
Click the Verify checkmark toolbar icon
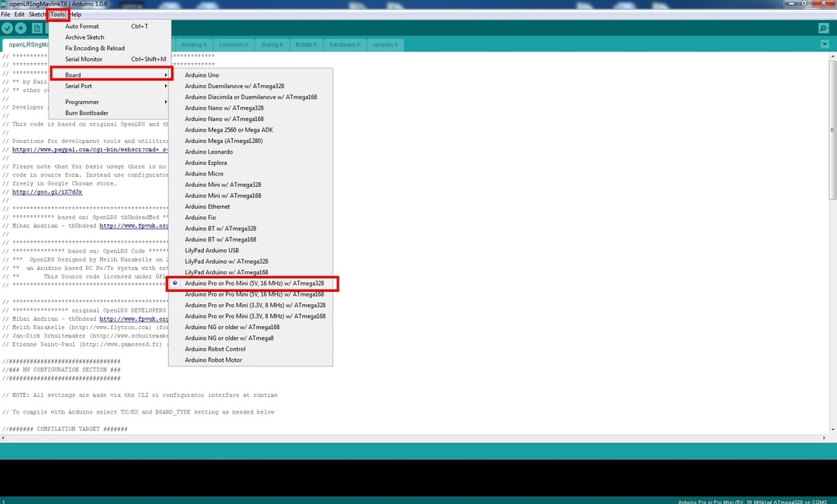point(8,28)
